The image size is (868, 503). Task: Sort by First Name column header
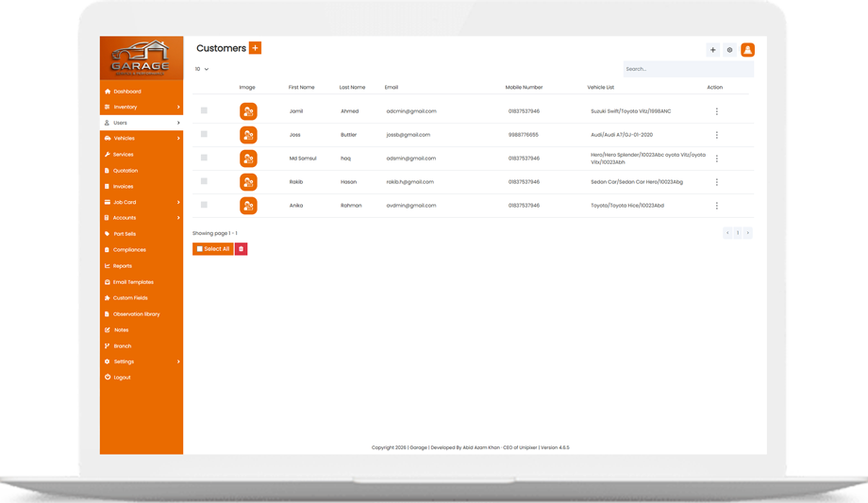click(x=301, y=88)
